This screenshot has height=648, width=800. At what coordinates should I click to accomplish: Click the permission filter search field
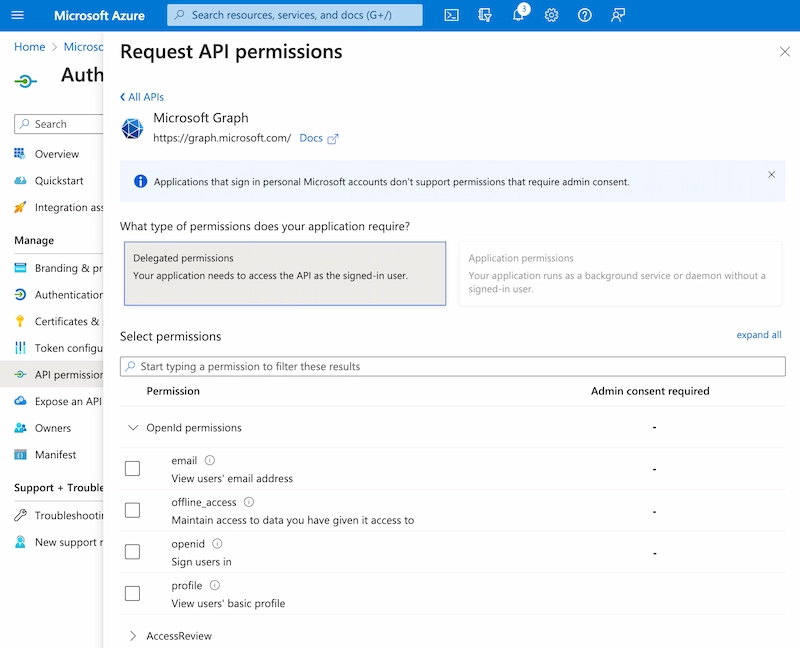pos(452,367)
